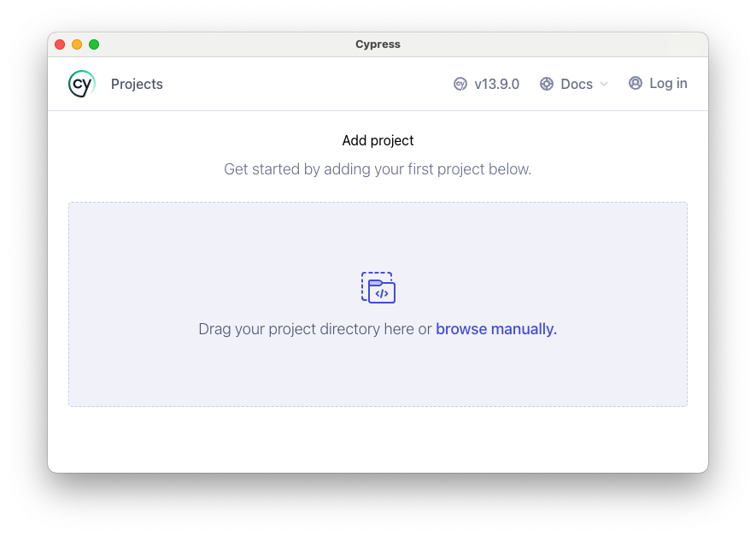Click the Docs lifebuoy icon
Image resolution: width=756 pixels, height=536 pixels.
click(x=546, y=84)
